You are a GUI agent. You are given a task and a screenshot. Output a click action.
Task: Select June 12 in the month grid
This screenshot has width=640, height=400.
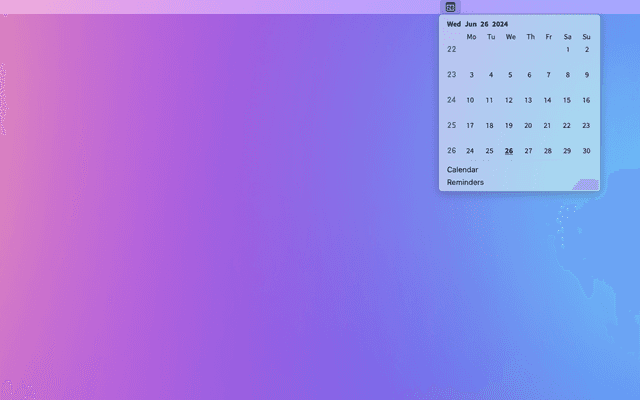[x=509, y=100]
